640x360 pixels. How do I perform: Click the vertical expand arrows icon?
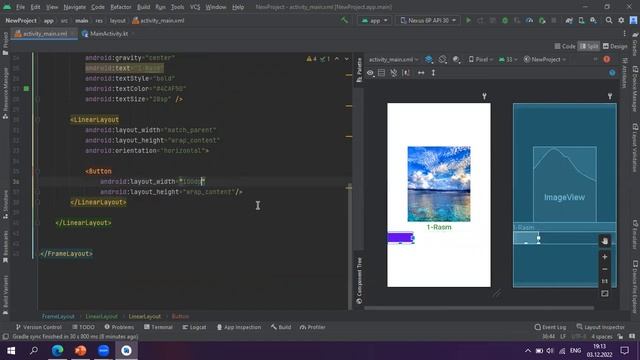(433, 73)
